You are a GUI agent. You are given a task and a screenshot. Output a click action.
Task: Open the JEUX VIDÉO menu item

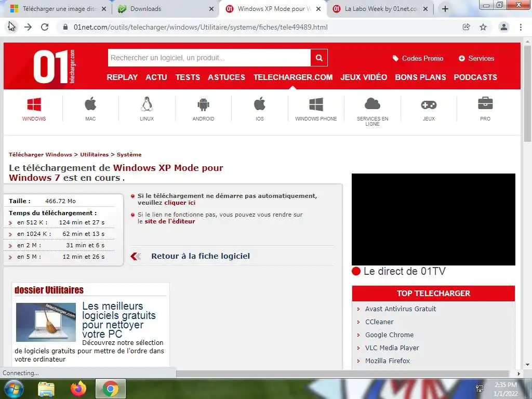[364, 77]
